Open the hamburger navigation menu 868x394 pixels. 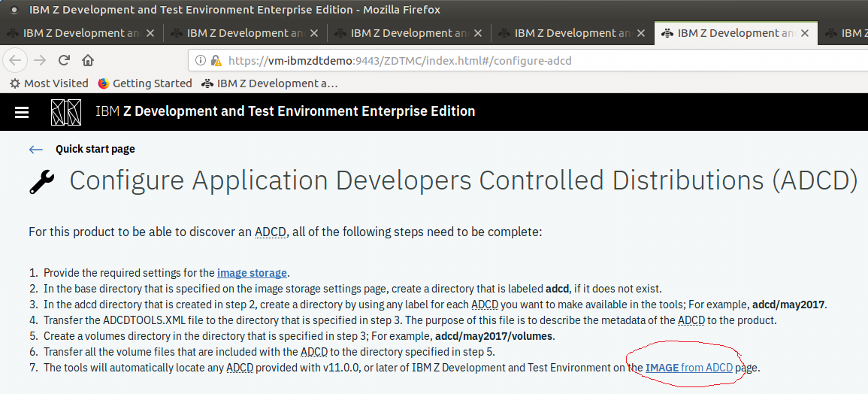[22, 113]
